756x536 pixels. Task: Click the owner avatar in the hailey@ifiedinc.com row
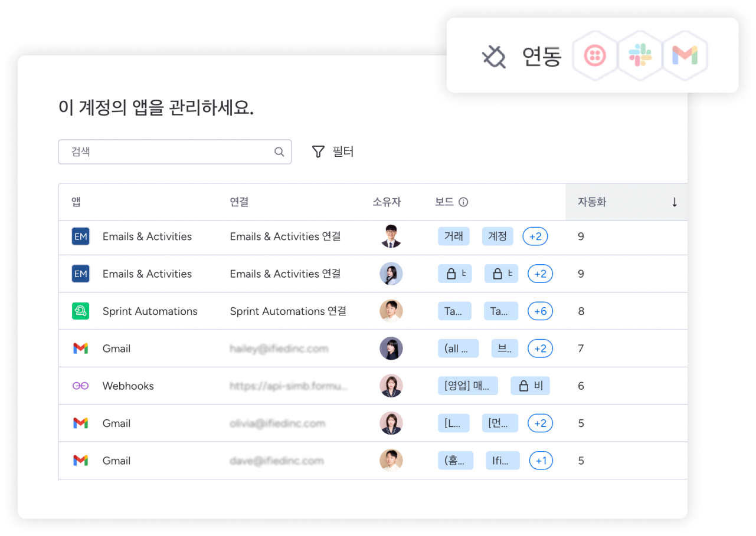[x=391, y=349]
